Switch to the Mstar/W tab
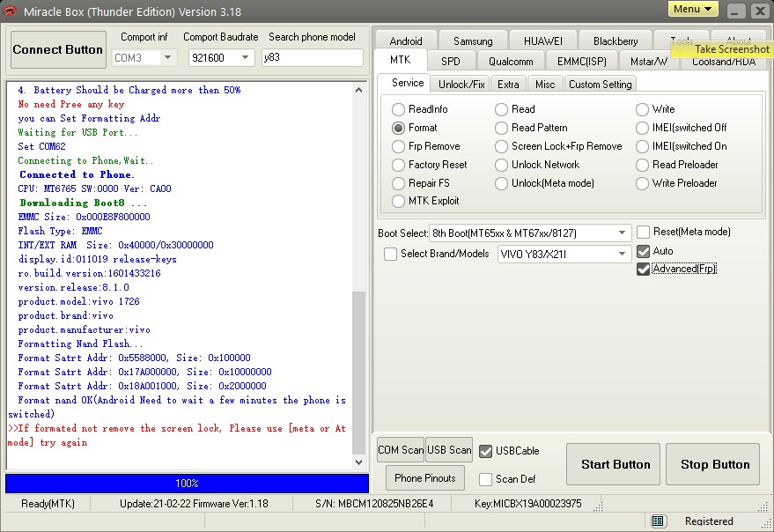 [x=649, y=62]
